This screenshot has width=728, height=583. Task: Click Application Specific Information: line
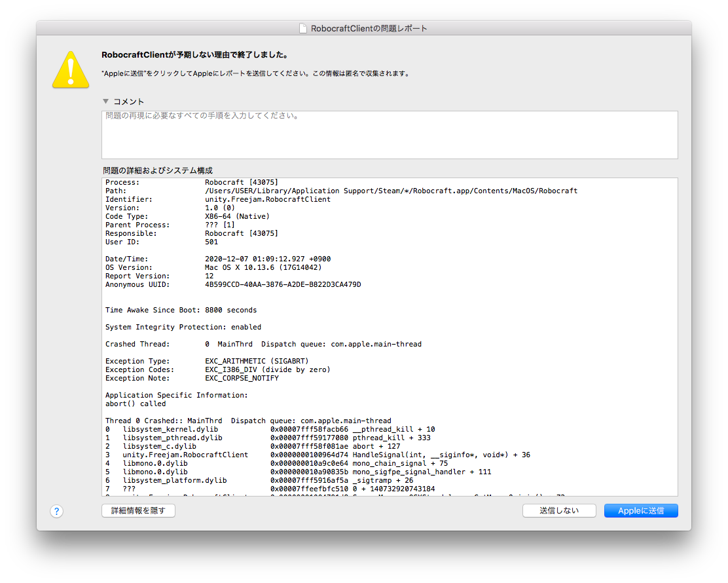coord(176,395)
